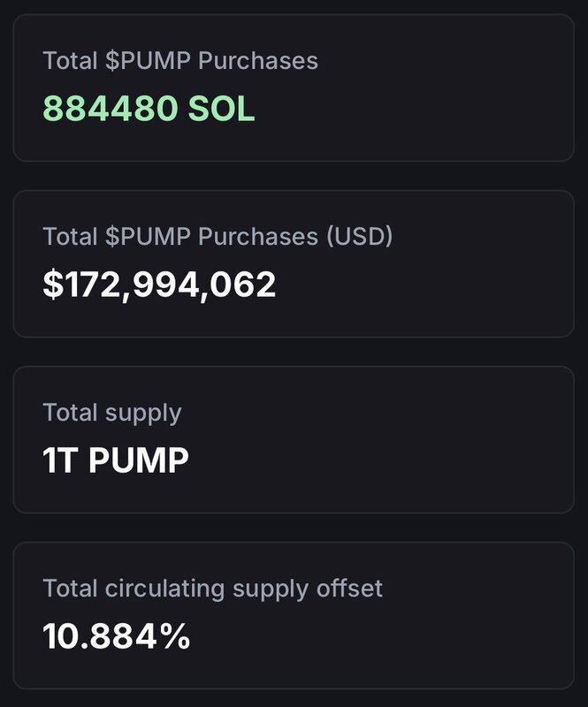Image resolution: width=588 pixels, height=707 pixels.
Task: Click the word "offset" in bottom card label
Action: pyautogui.click(x=351, y=589)
